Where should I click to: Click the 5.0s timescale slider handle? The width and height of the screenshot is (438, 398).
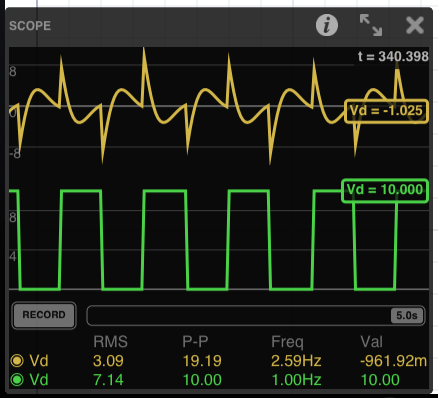click(407, 315)
